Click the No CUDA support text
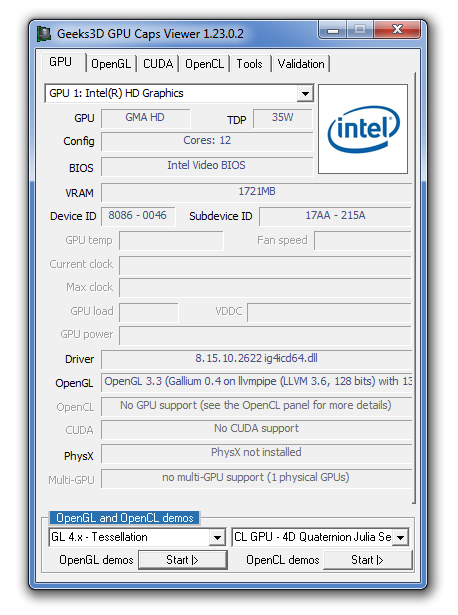Screen dimensions: 458x615 click(256, 429)
